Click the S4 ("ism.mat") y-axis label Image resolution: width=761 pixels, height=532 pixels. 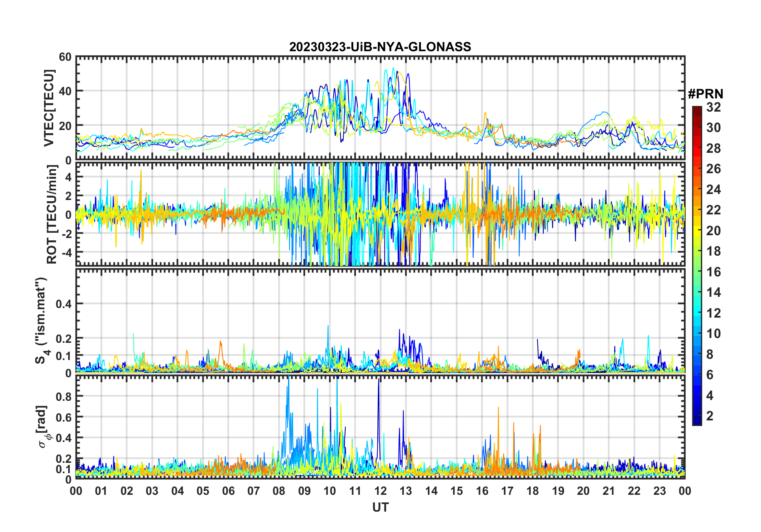tap(41, 320)
